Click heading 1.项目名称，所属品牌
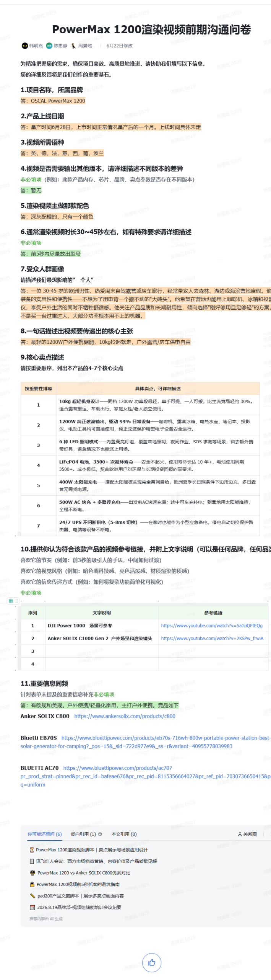This screenshot has height=980, width=271. click(x=52, y=90)
